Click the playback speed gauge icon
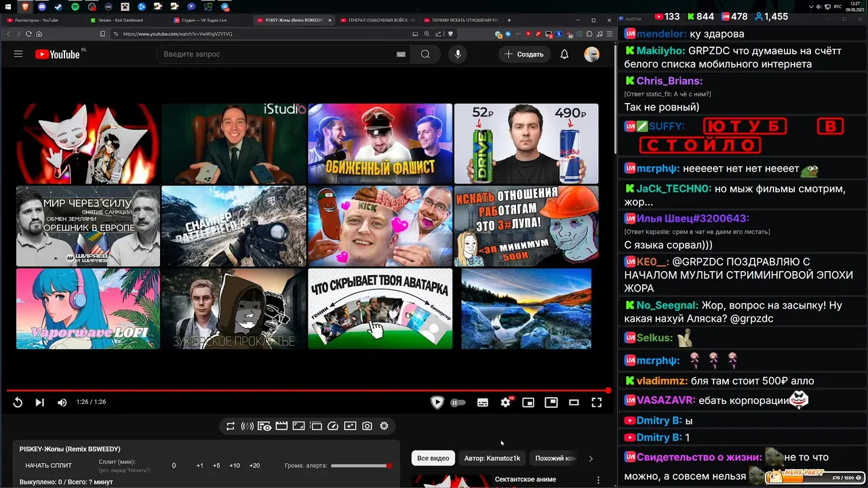The width and height of the screenshot is (868, 488). pyautogui.click(x=332, y=426)
